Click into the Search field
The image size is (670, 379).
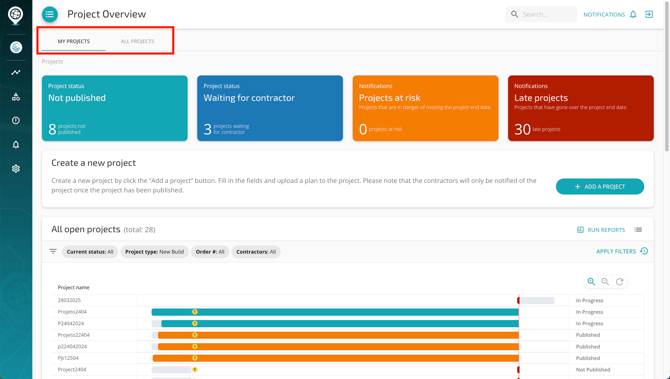pyautogui.click(x=541, y=14)
